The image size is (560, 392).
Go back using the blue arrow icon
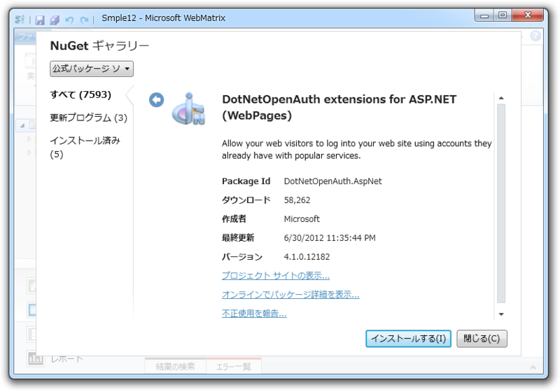pos(156,99)
